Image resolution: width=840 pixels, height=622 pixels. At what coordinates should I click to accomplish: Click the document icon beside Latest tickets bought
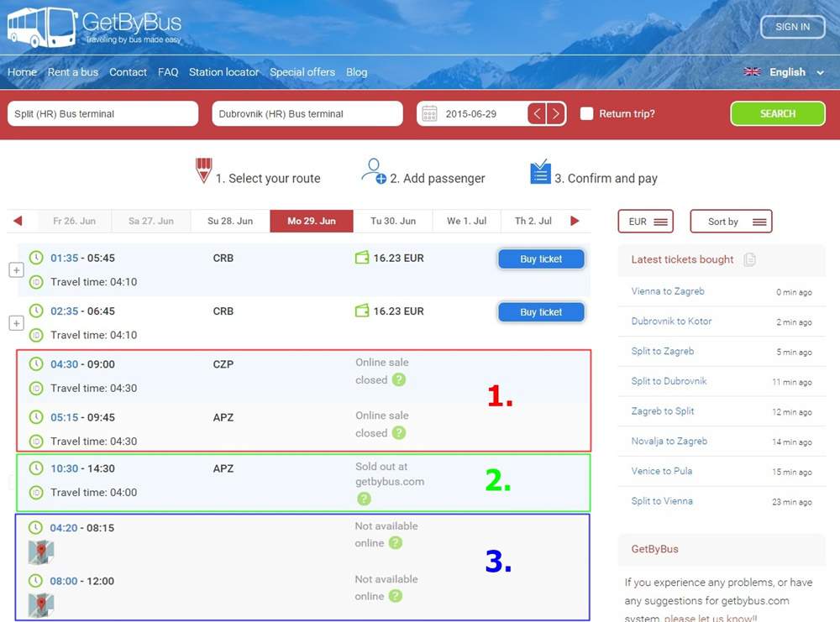[x=749, y=259]
